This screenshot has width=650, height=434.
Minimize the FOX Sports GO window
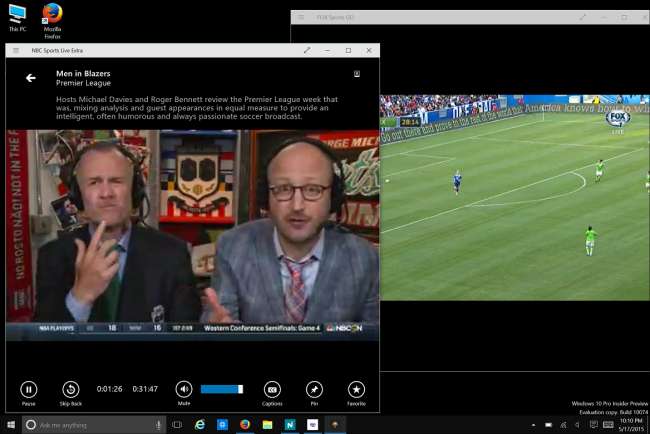click(604, 17)
